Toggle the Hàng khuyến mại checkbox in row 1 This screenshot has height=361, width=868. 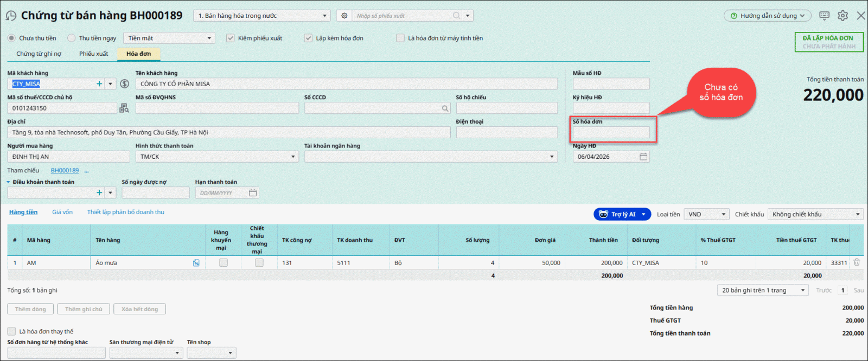click(x=223, y=263)
